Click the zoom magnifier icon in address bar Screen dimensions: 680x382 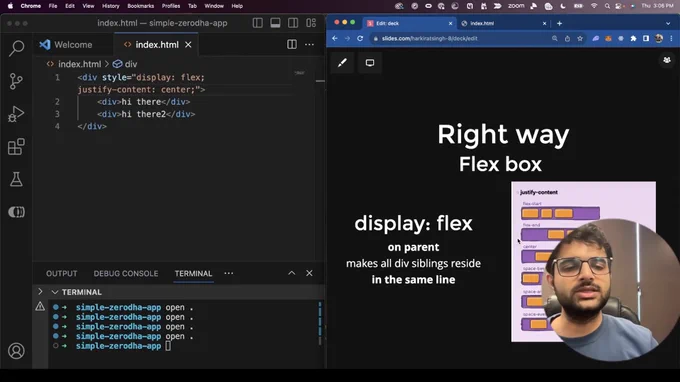tap(554, 38)
